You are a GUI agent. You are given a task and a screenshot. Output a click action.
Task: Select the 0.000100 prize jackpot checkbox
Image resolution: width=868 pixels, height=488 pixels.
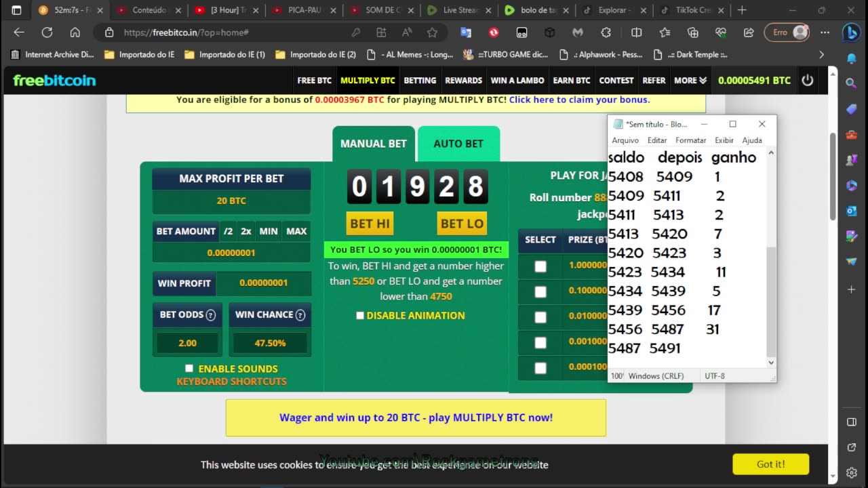[x=540, y=368]
